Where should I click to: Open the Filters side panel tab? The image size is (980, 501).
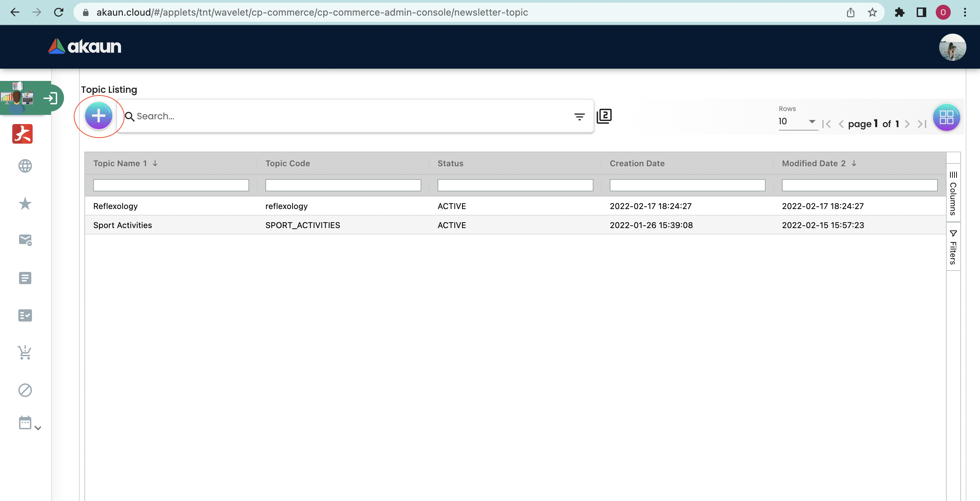(x=953, y=247)
